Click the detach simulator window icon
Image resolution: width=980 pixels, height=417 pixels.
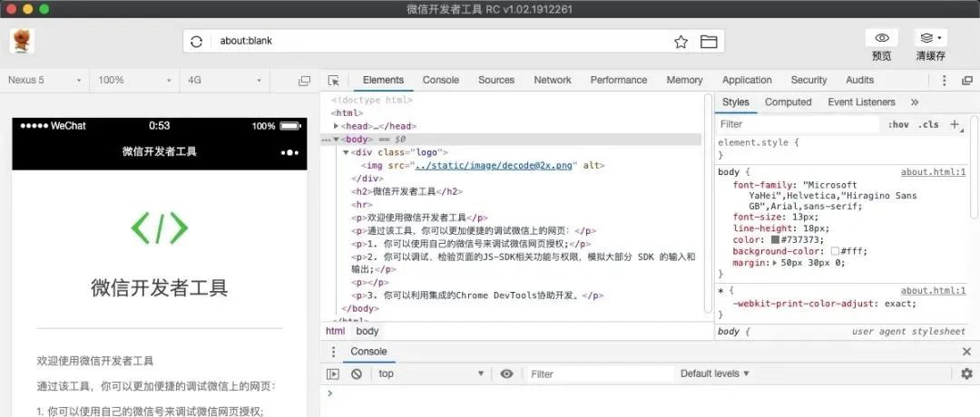pos(304,81)
